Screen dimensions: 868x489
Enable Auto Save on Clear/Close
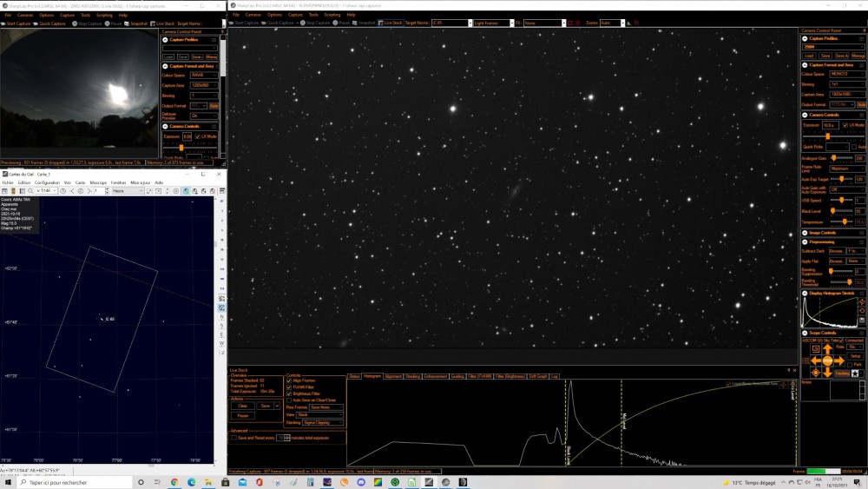[289, 400]
